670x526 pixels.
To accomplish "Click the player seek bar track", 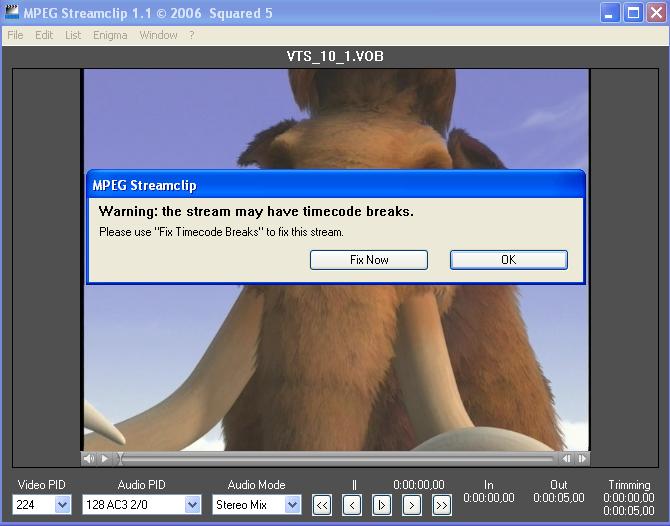I will [338, 459].
